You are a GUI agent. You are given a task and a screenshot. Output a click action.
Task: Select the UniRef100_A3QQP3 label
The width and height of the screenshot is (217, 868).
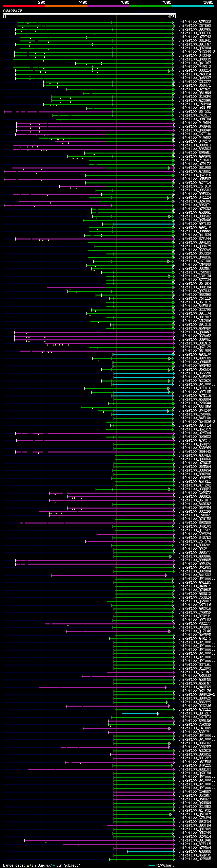click(x=195, y=489)
